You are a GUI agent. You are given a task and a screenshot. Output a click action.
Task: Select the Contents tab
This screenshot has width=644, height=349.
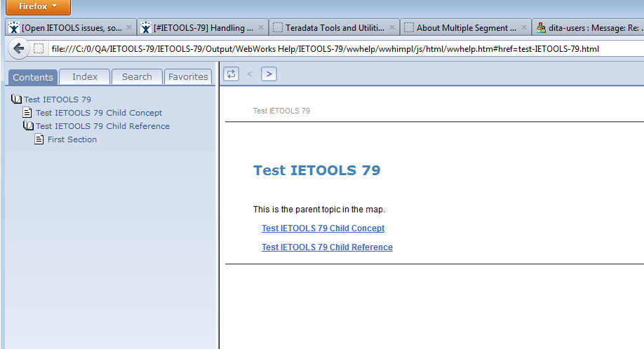point(33,77)
